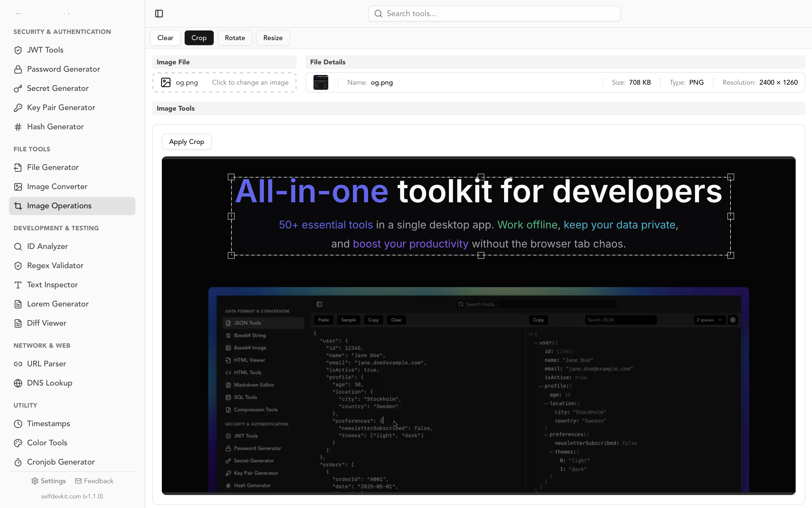
Task: Click the Settings gear icon
Action: click(x=35, y=481)
